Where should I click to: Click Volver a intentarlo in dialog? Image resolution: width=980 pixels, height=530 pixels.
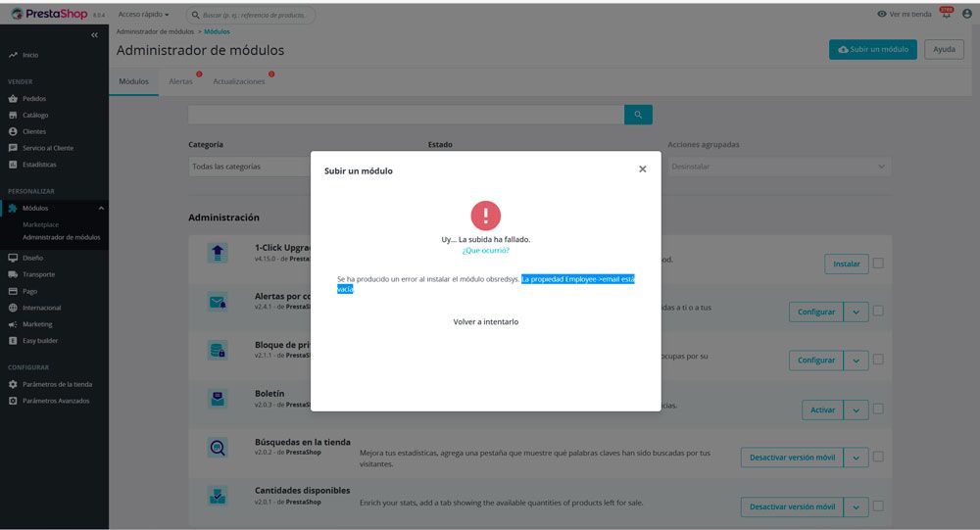coord(486,322)
